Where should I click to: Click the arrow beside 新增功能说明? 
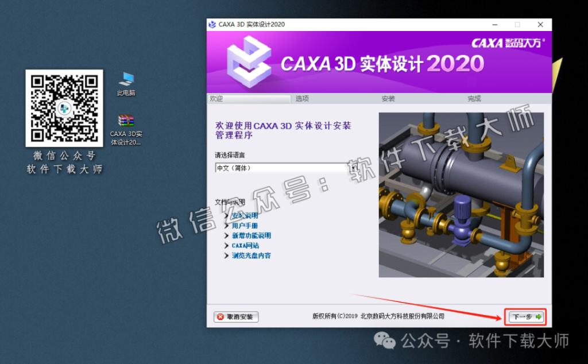pyautogui.click(x=226, y=235)
